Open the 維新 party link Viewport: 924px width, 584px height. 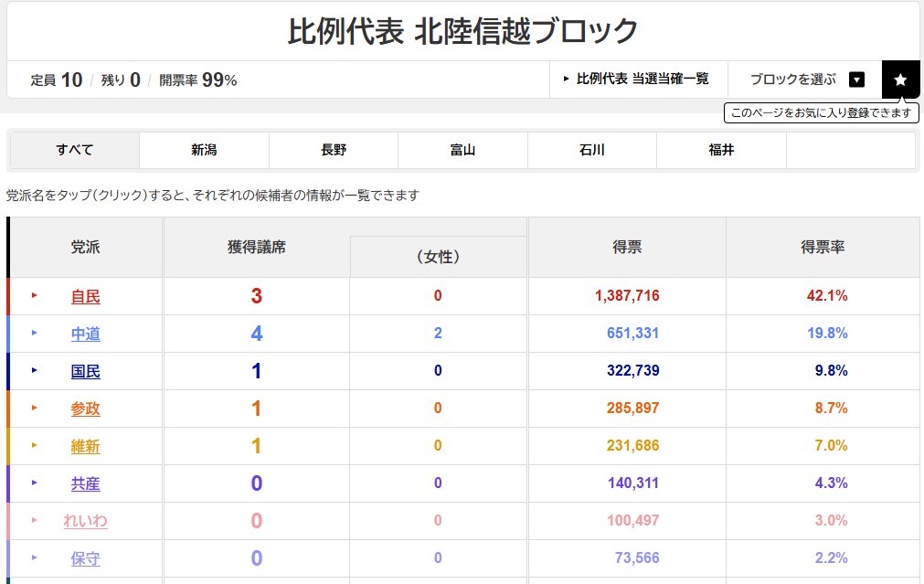point(85,446)
